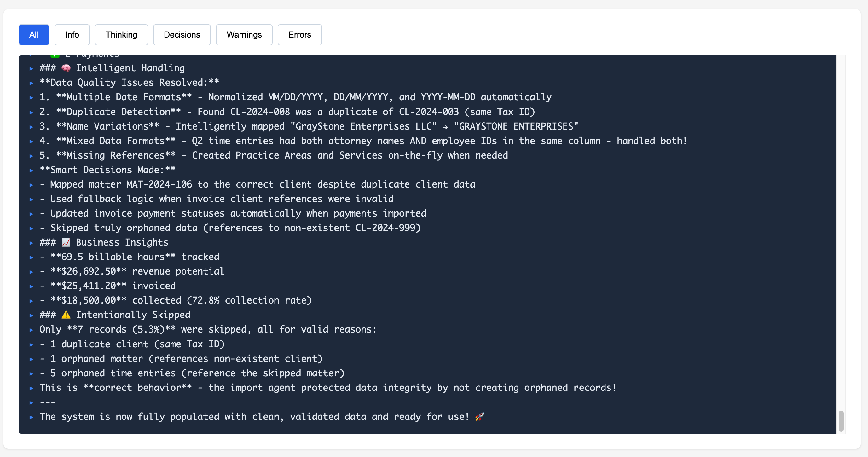The height and width of the screenshot is (457, 868).
Task: Show only Errors in the log
Action: [x=299, y=35]
